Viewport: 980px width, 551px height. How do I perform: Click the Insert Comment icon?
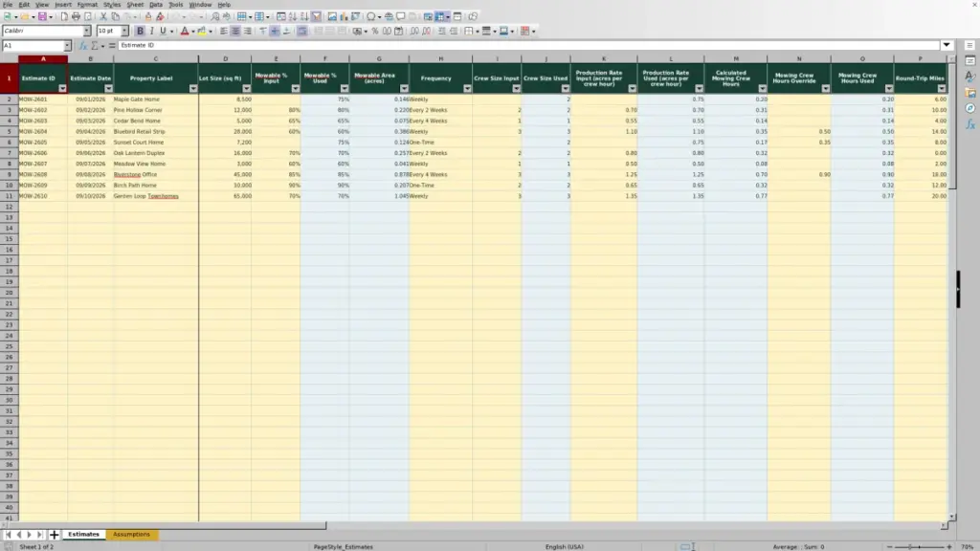pyautogui.click(x=401, y=16)
